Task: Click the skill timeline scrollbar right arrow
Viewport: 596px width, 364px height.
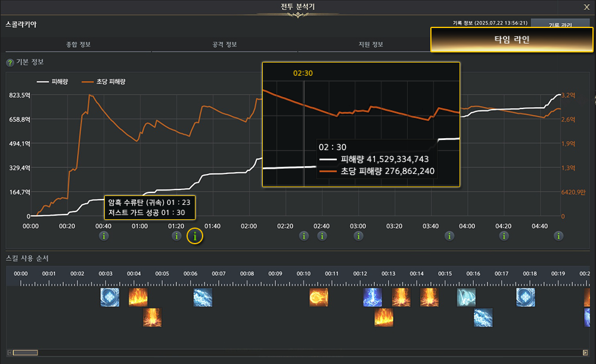Action: [585, 353]
